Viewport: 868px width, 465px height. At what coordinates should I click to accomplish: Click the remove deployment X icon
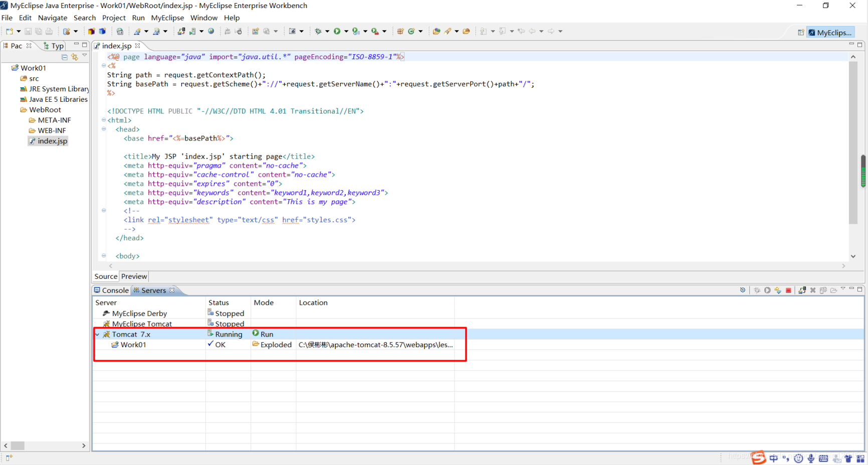[813, 290]
